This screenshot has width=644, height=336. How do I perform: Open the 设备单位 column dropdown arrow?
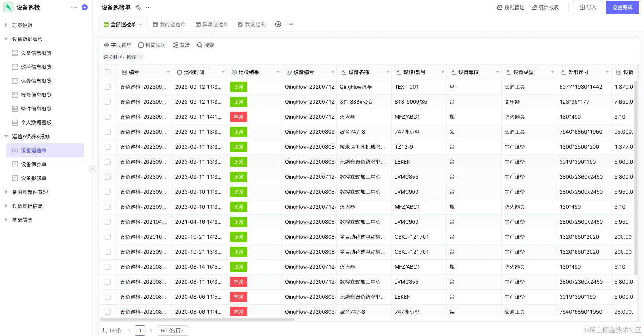click(x=498, y=72)
